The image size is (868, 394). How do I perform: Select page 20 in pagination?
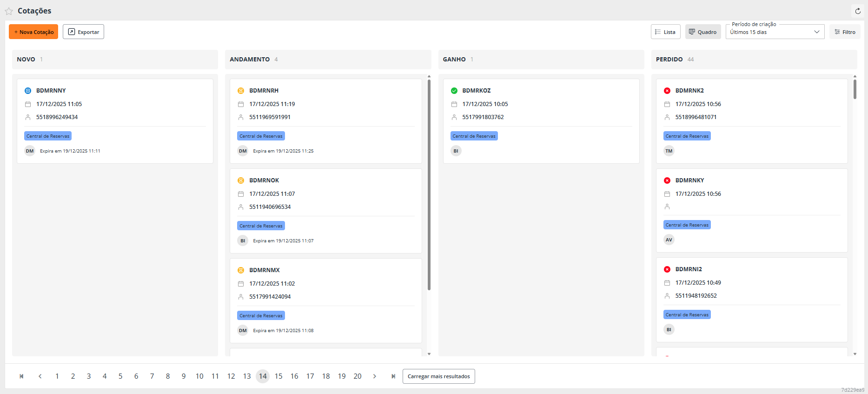[358, 376]
